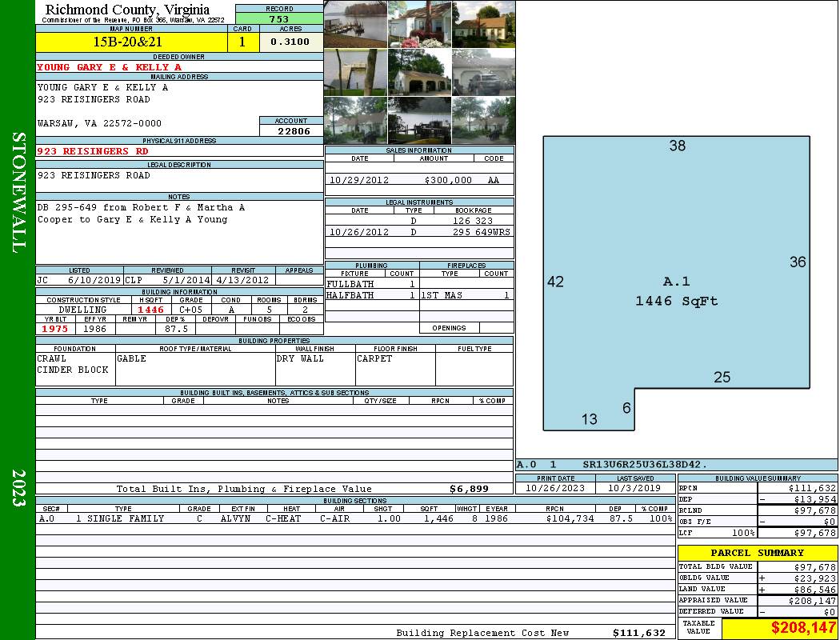Image resolution: width=840 pixels, height=640 pixels.
Task: Select section type SINGLE FAMILY
Action: 126,518
